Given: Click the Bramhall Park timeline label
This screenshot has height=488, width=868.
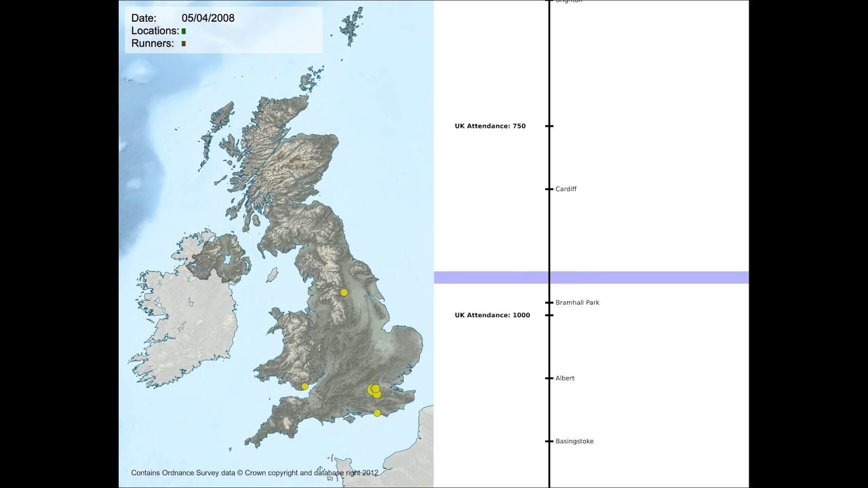Looking at the screenshot, I should (x=577, y=303).
